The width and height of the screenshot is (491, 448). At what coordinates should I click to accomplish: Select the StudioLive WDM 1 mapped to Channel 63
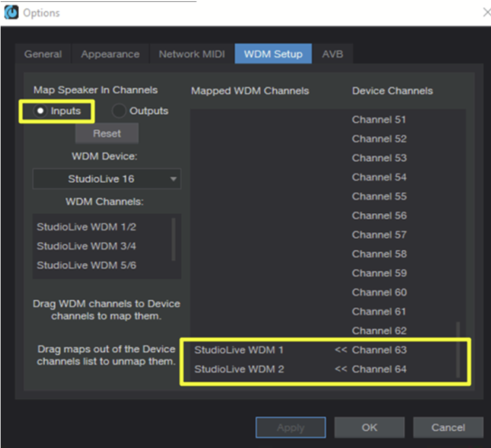coord(239,350)
